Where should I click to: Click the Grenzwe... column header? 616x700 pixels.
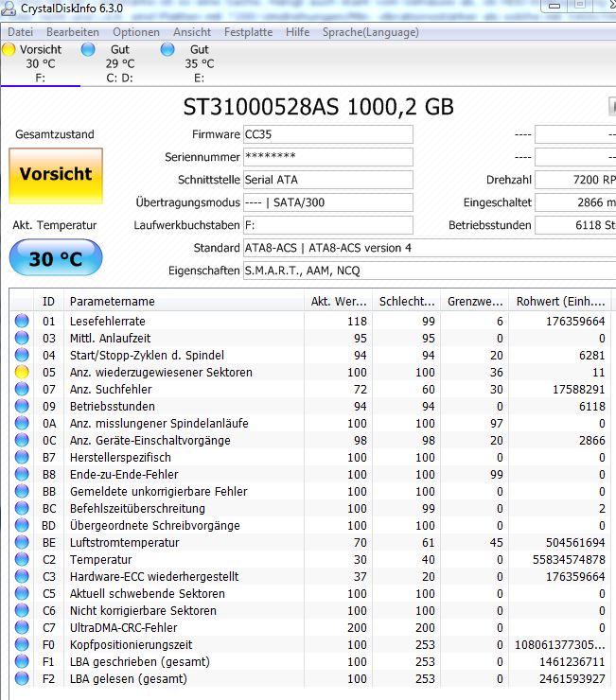(x=475, y=302)
